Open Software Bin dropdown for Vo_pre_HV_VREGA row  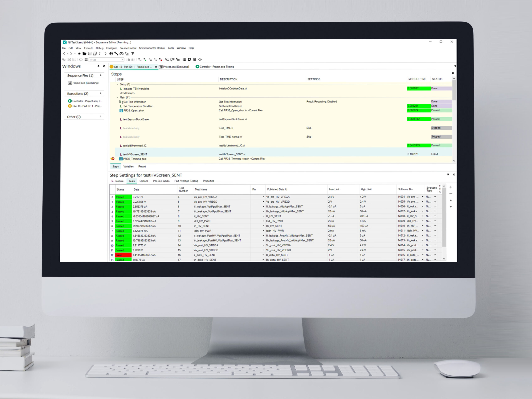422,197
